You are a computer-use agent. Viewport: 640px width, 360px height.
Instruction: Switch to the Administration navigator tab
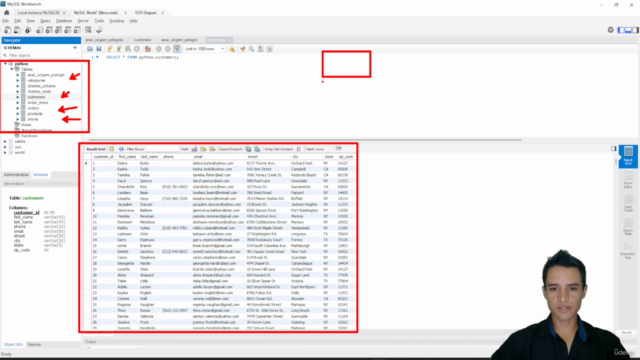click(16, 175)
